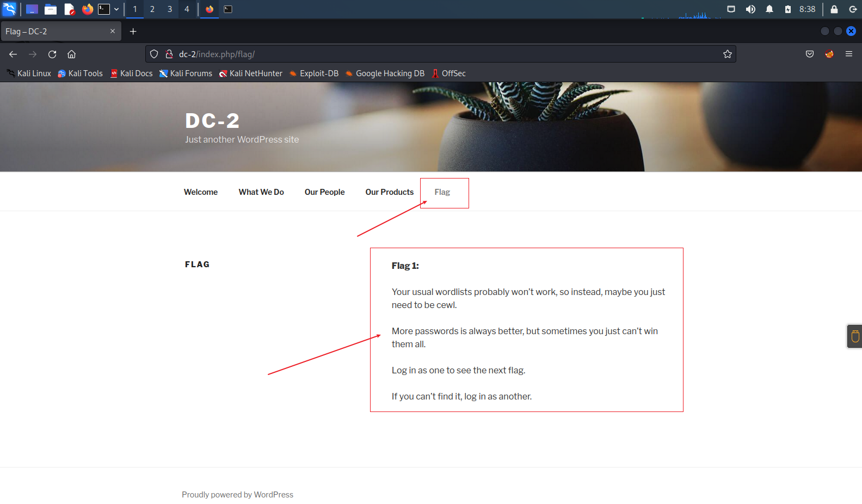Select the Flag – DC-2 browser tab
Screen dimensions: 862x504
61,32
